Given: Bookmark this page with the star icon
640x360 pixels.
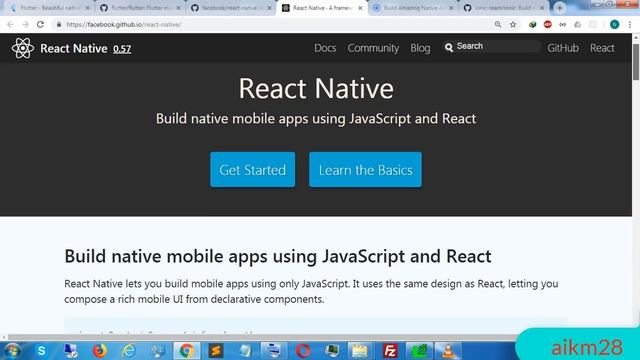Looking at the screenshot, I should (x=513, y=24).
